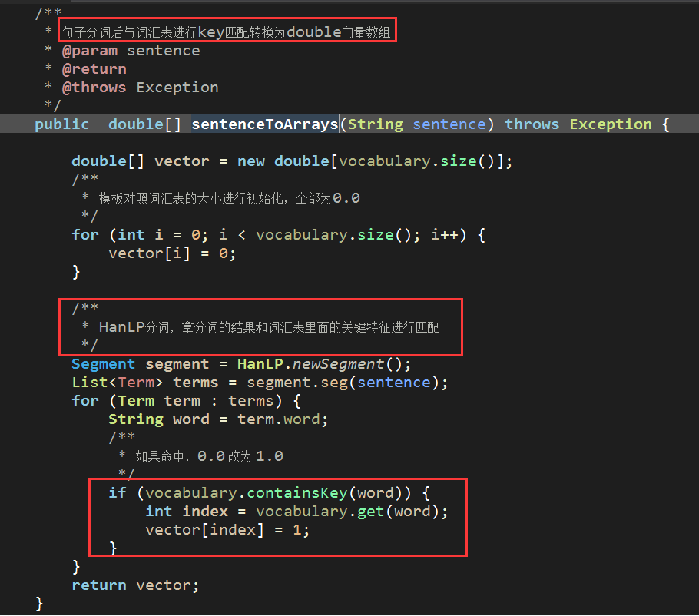Click the HanLP分词 comment line
699x616 pixels.
coord(269,327)
